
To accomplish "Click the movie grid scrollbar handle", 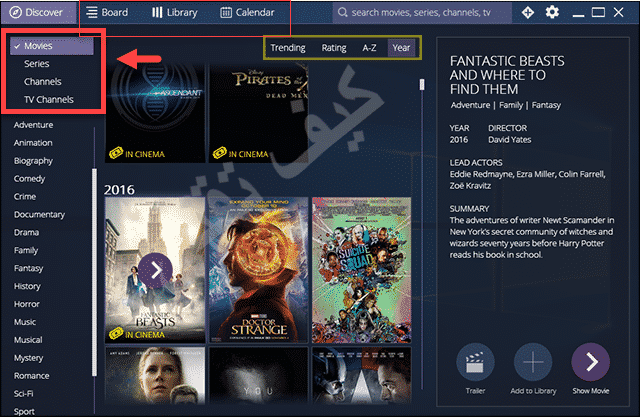I will coord(422,84).
